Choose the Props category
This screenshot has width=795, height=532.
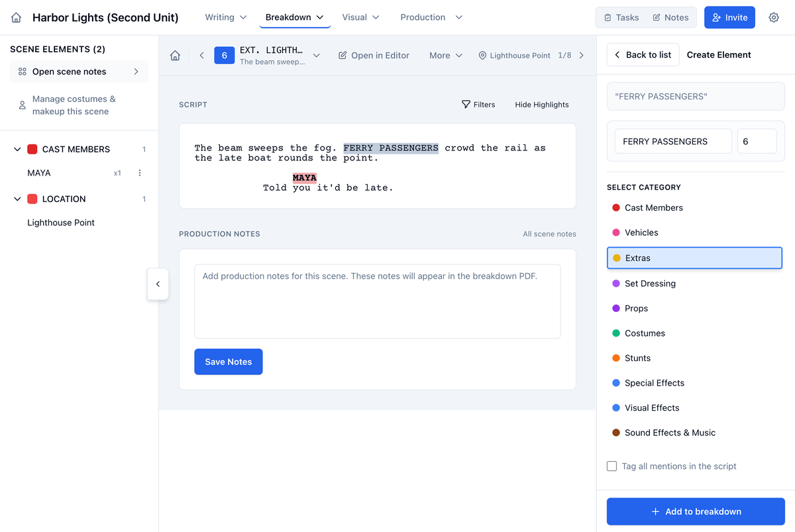tap(696, 309)
